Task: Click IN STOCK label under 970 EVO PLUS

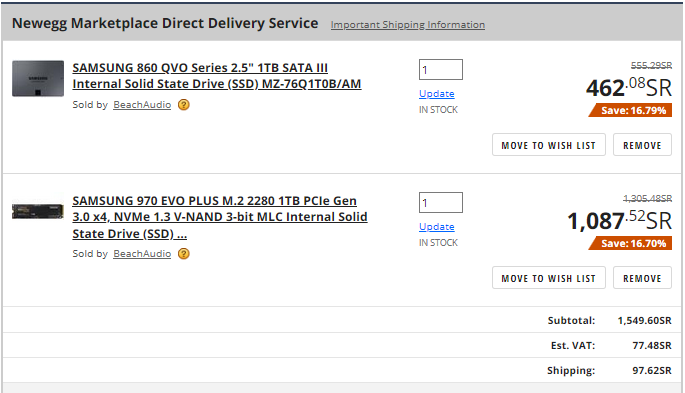Action: (x=438, y=243)
